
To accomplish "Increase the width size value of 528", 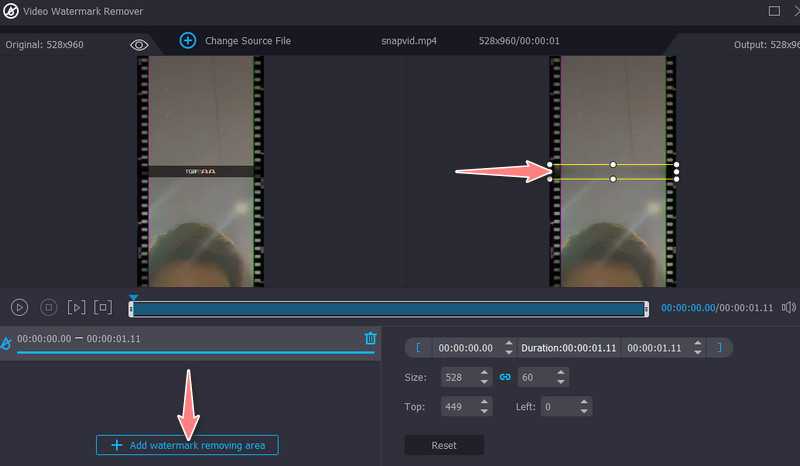I will [x=485, y=372].
